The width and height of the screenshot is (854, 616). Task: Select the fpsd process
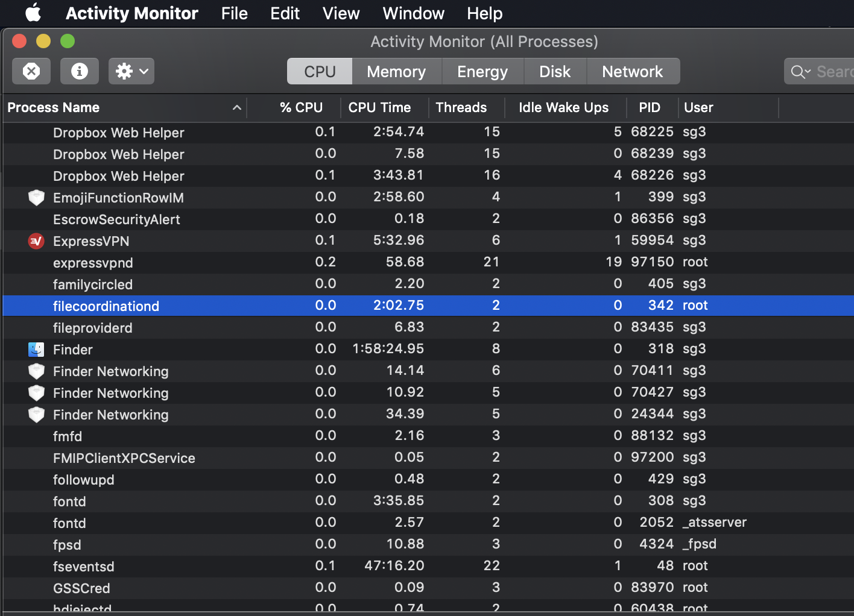click(x=428, y=545)
